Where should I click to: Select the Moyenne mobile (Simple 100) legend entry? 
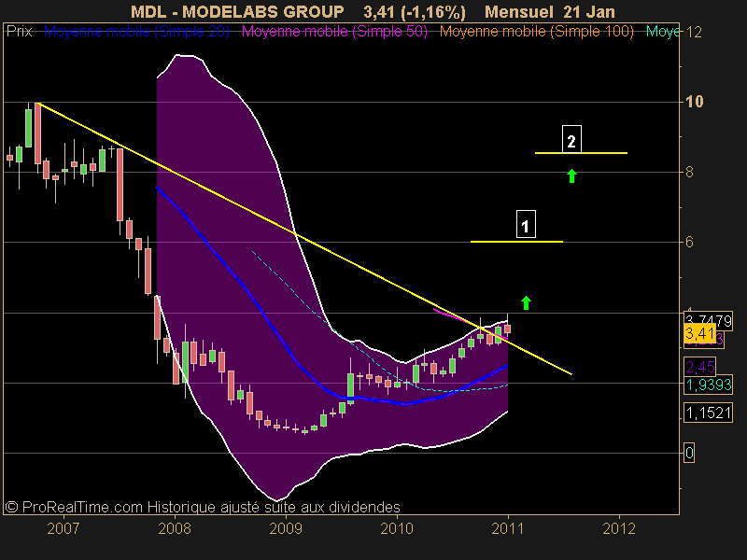coord(536,32)
